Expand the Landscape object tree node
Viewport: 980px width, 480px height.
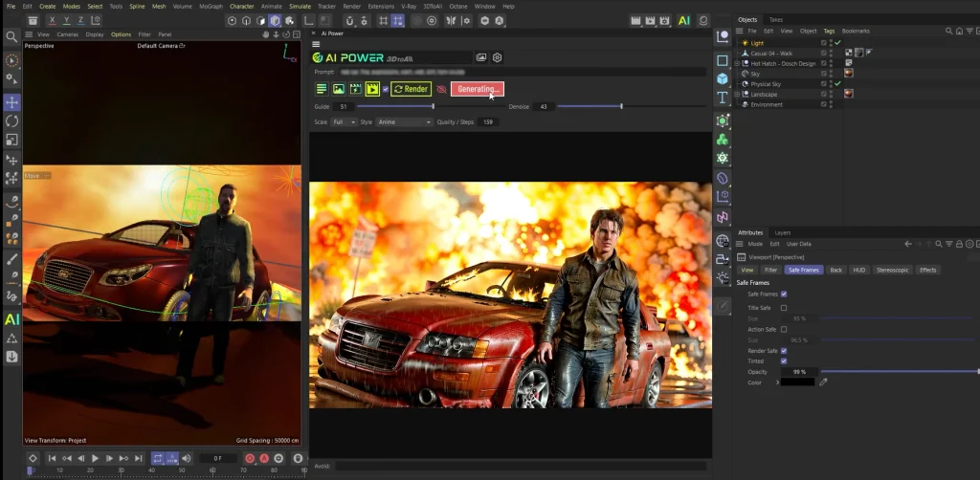pos(737,95)
